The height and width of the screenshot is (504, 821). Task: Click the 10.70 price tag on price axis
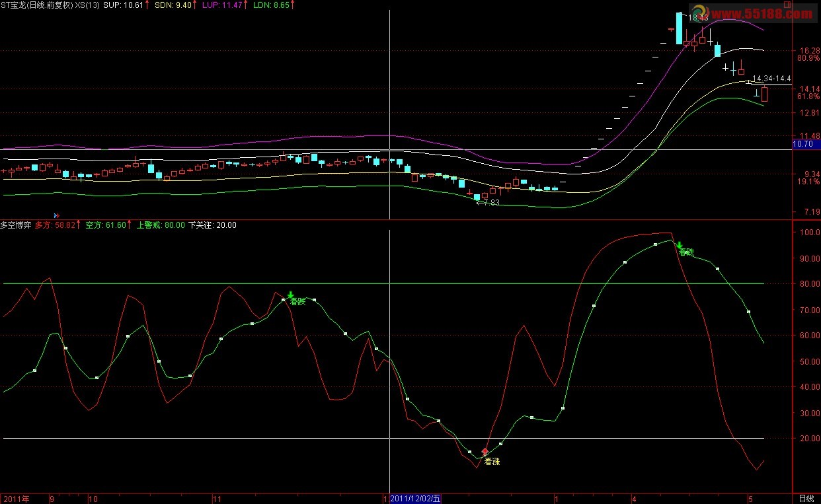802,143
